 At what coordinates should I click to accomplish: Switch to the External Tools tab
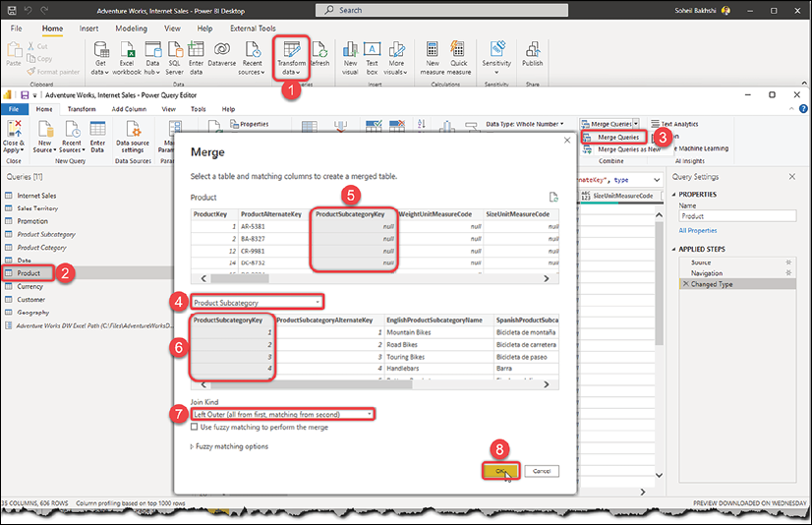coord(253,29)
